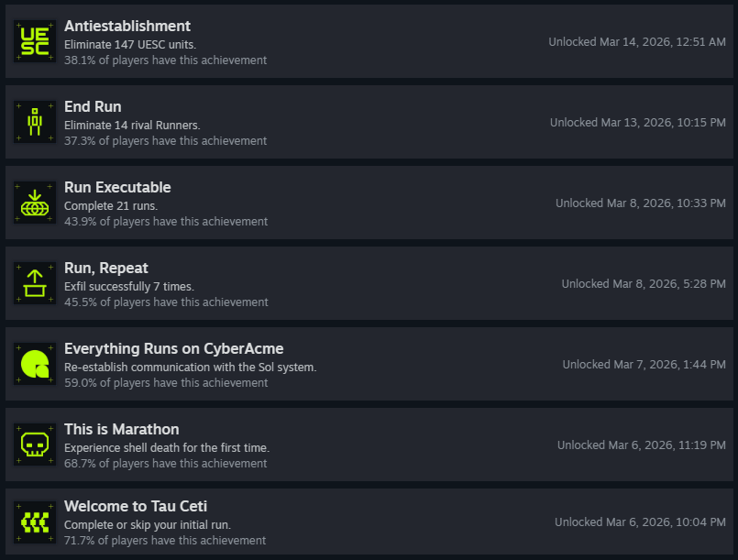The image size is (738, 560).
Task: Click the UESC Antiestablishment achievement icon
Action: (x=35, y=41)
